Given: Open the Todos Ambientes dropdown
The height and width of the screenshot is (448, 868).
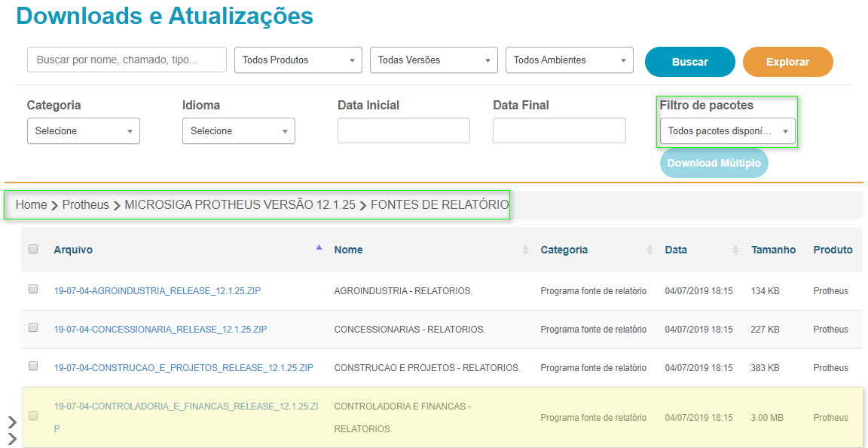Looking at the screenshot, I should (x=570, y=60).
